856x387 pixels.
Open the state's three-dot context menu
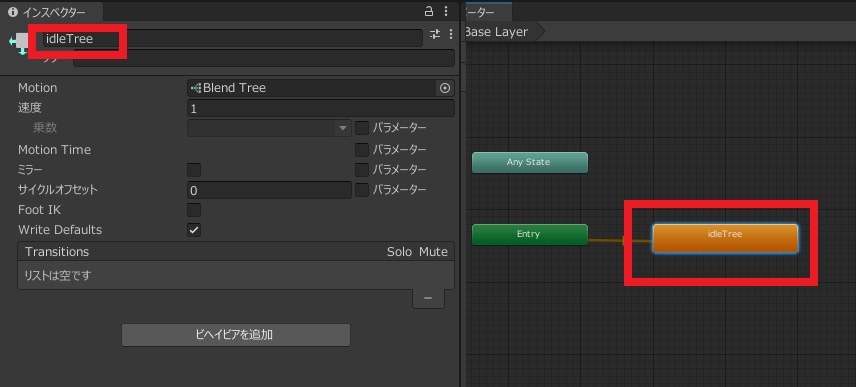click(x=451, y=34)
